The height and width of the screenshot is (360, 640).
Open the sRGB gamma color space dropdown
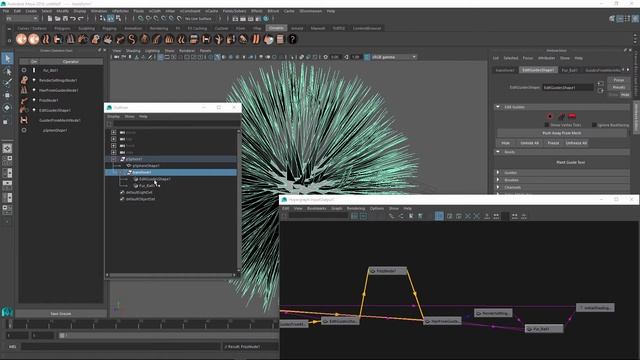(394, 57)
